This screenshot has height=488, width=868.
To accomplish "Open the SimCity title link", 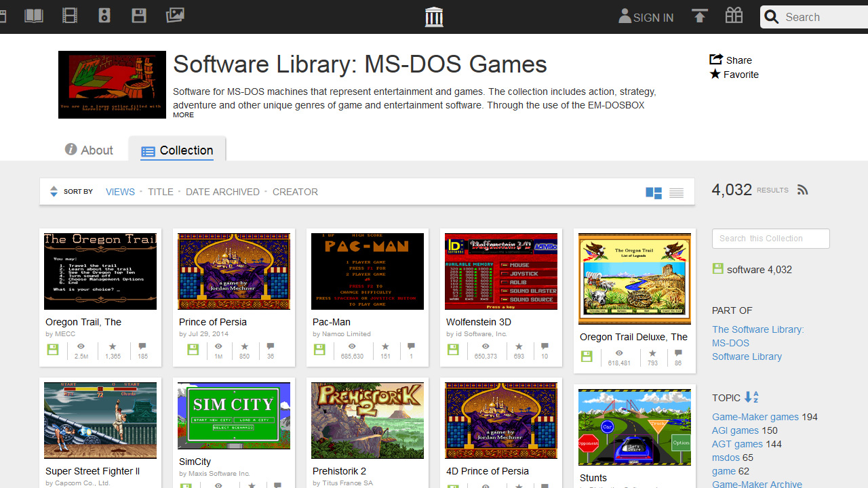I will click(x=195, y=462).
